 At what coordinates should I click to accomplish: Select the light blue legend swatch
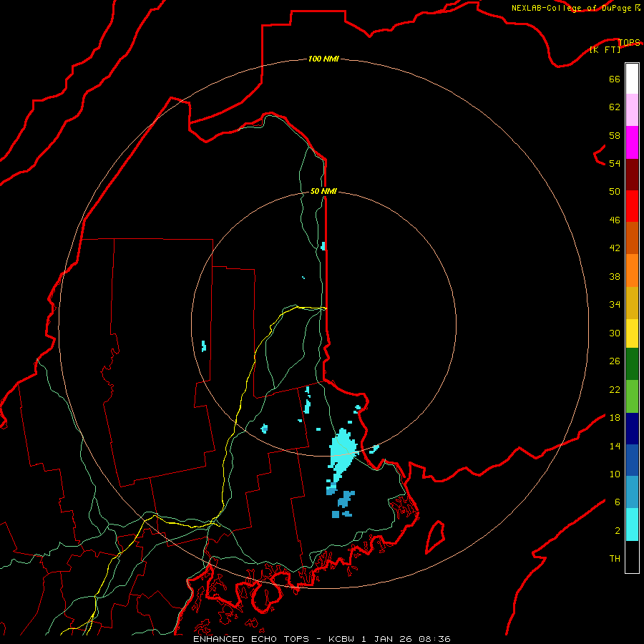pos(632,492)
